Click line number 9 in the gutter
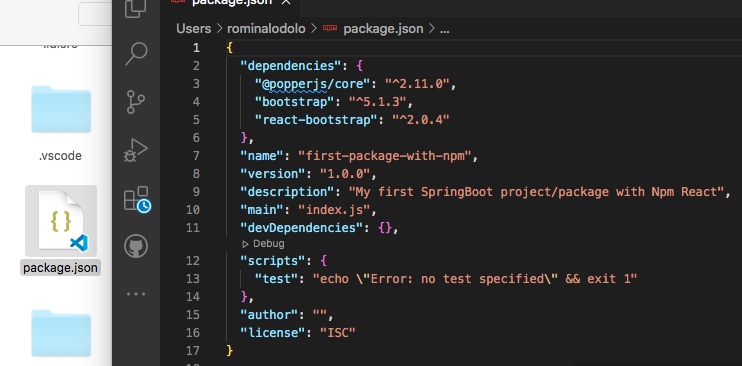This screenshot has height=366, width=742. point(196,192)
